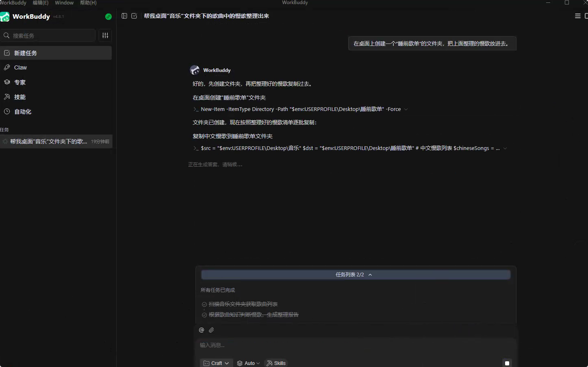The image size is (588, 367).
Task: Click the line 文件夹已创建，现在按照整理好的慢歌清单逐批复制
Action: 254,122
